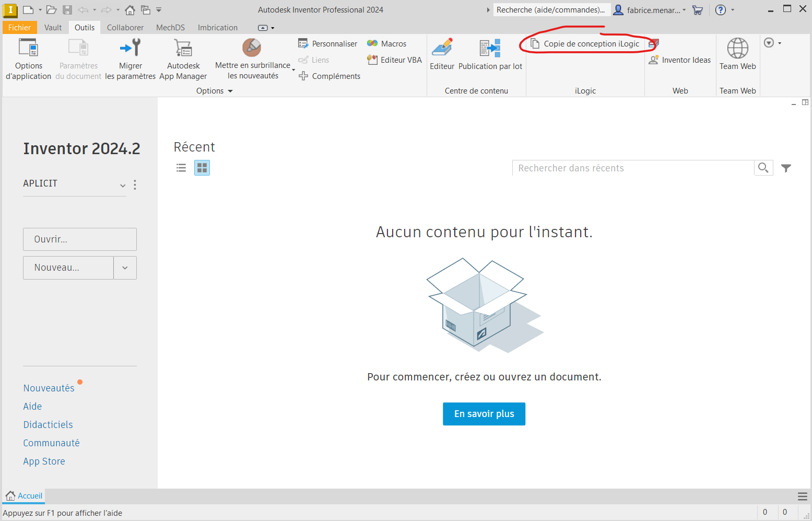812x521 pixels.
Task: Open the Macros dialog
Action: pos(386,43)
